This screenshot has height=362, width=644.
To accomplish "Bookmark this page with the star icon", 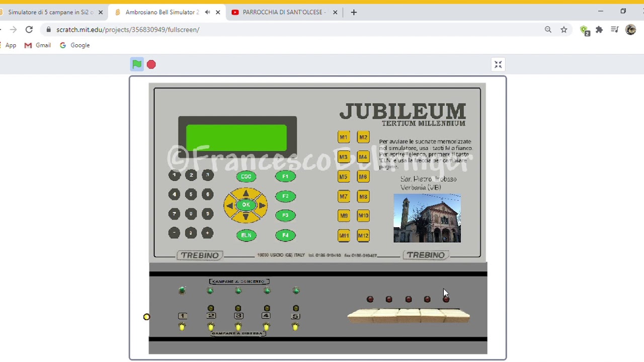I will 564,30.
